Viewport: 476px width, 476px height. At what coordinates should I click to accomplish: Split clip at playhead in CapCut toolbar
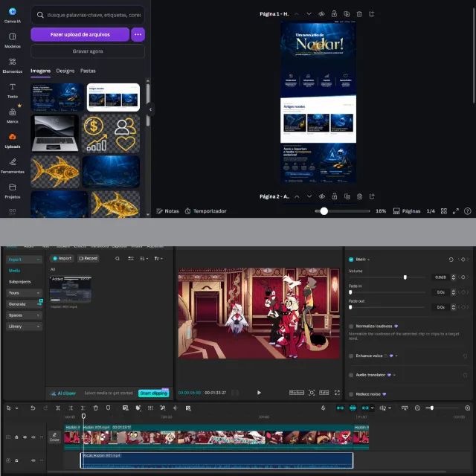coord(58,408)
